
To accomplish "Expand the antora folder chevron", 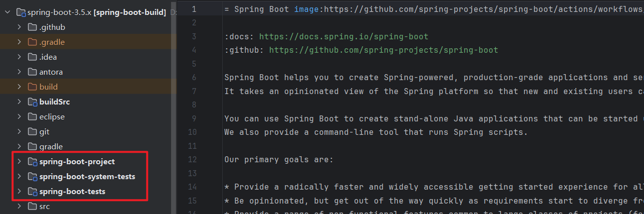I will pos(19,72).
